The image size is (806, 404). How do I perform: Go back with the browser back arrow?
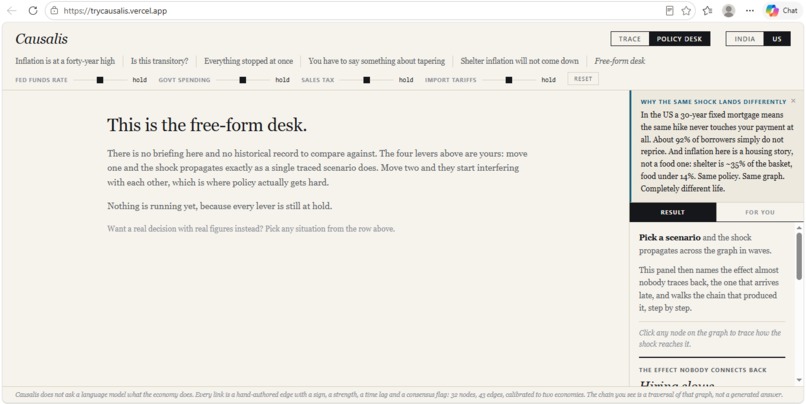click(11, 10)
